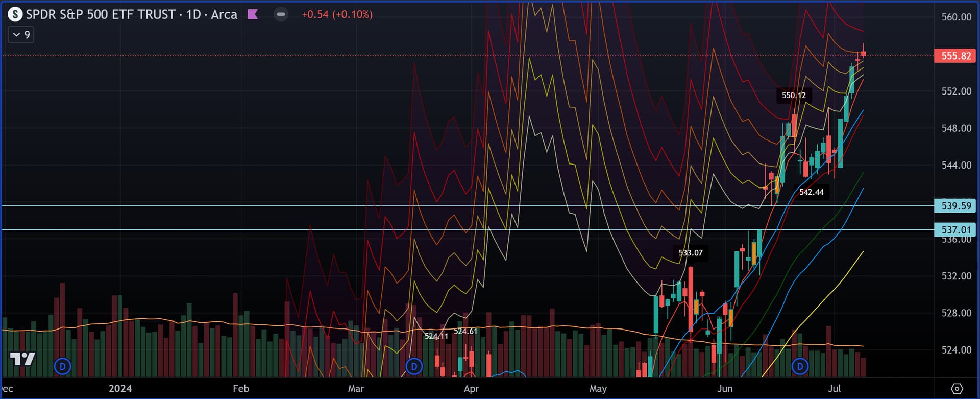The image size is (980, 399).
Task: Click the dividend D marker in late June
Action: pos(800,366)
